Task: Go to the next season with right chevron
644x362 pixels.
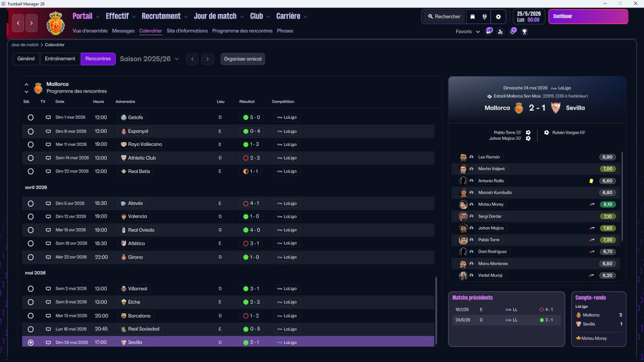Action: coord(208,59)
